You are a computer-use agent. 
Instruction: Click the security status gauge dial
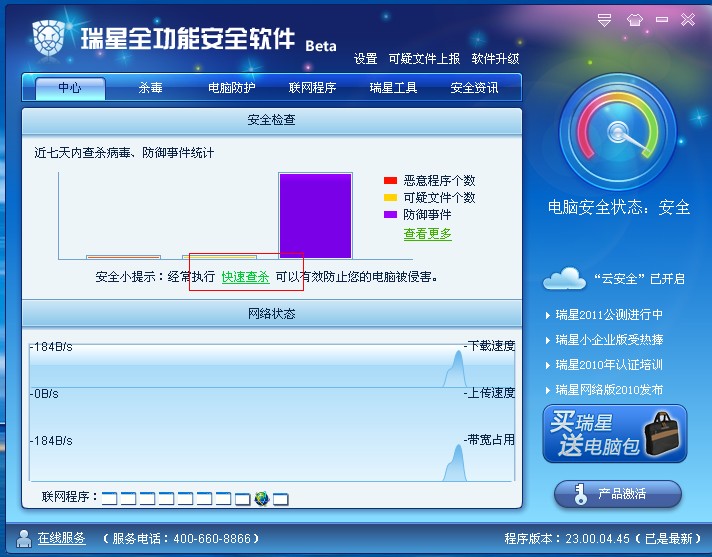click(618, 132)
